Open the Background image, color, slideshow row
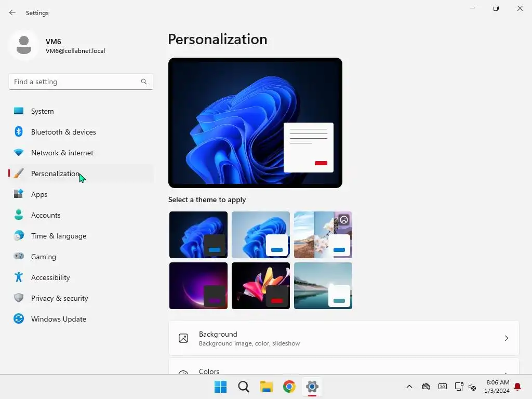 point(344,338)
